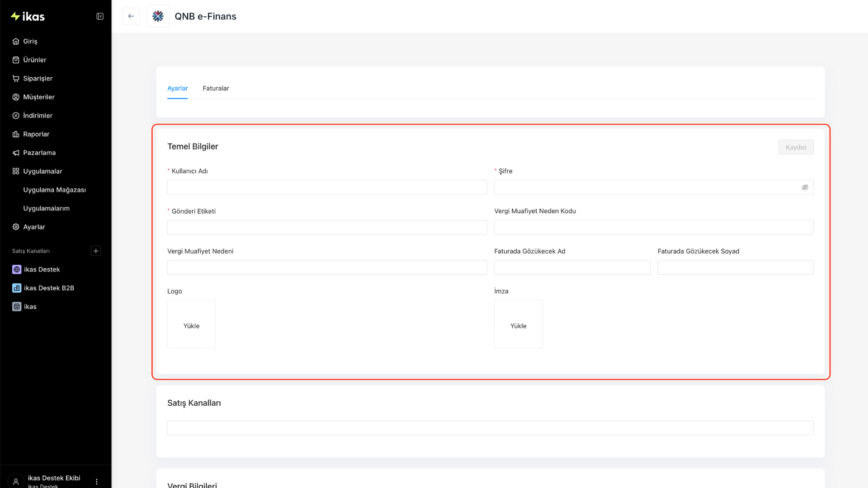Click the QNB e-Finans page title
868x488 pixels.
pyautogui.click(x=205, y=16)
